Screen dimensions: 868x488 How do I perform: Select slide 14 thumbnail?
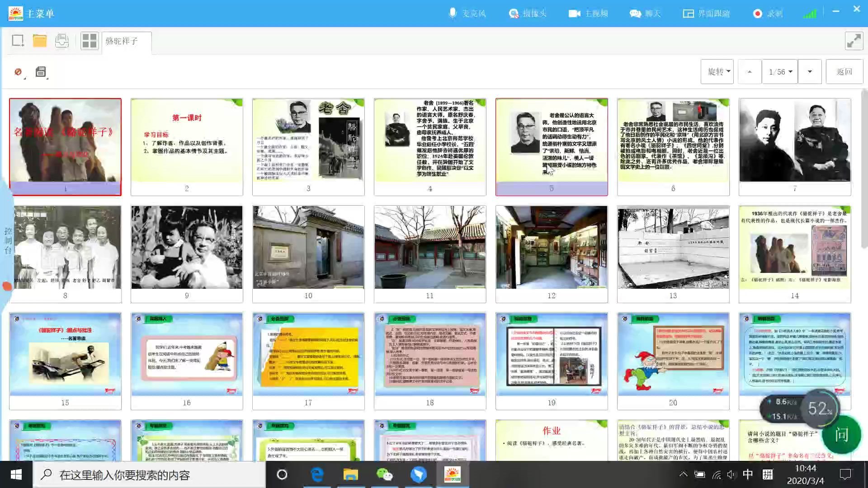pyautogui.click(x=795, y=254)
